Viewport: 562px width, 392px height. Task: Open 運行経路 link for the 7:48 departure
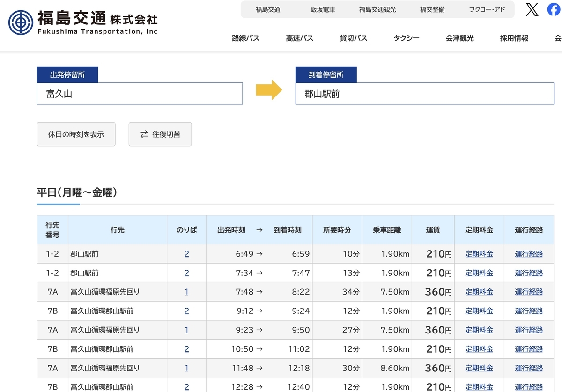[529, 292]
